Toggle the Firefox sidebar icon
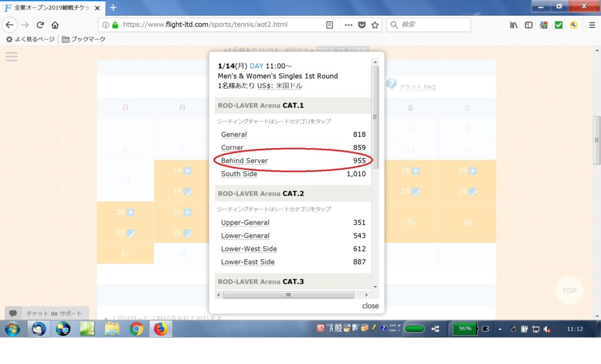 click(529, 25)
